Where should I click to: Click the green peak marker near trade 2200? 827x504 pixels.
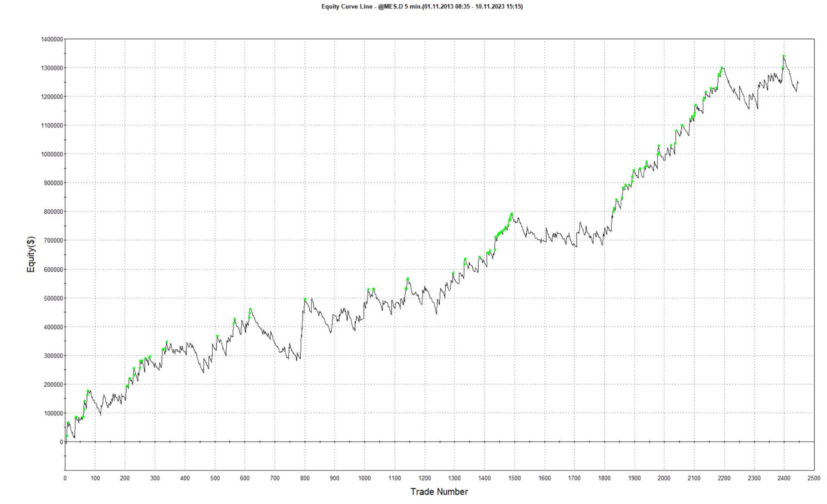pos(722,68)
